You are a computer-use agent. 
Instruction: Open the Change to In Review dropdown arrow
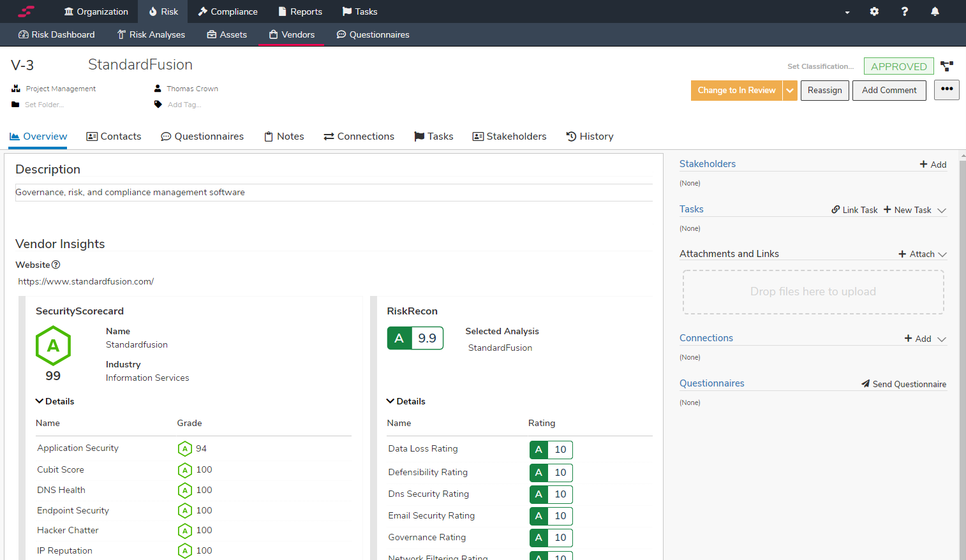(790, 91)
